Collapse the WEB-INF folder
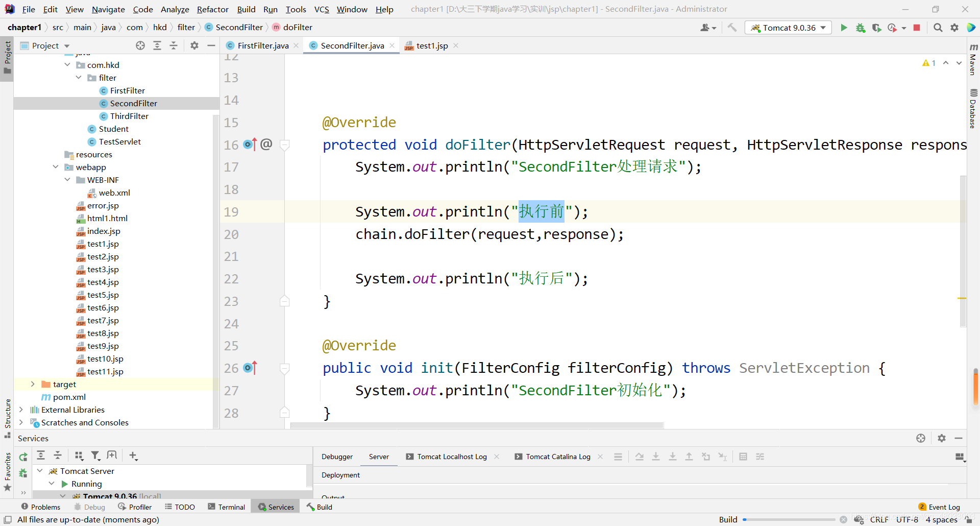This screenshot has width=980, height=526. pyautogui.click(x=67, y=180)
